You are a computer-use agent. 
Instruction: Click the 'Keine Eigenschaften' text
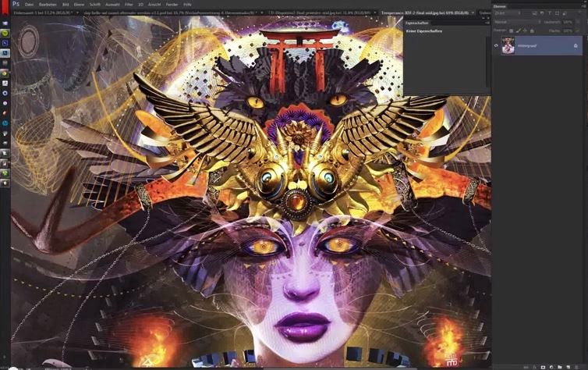point(424,30)
